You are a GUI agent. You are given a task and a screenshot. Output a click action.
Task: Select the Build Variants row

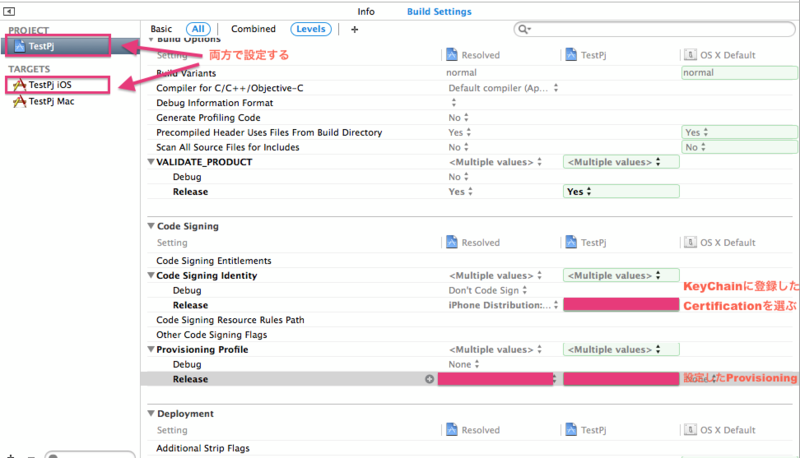coord(186,73)
